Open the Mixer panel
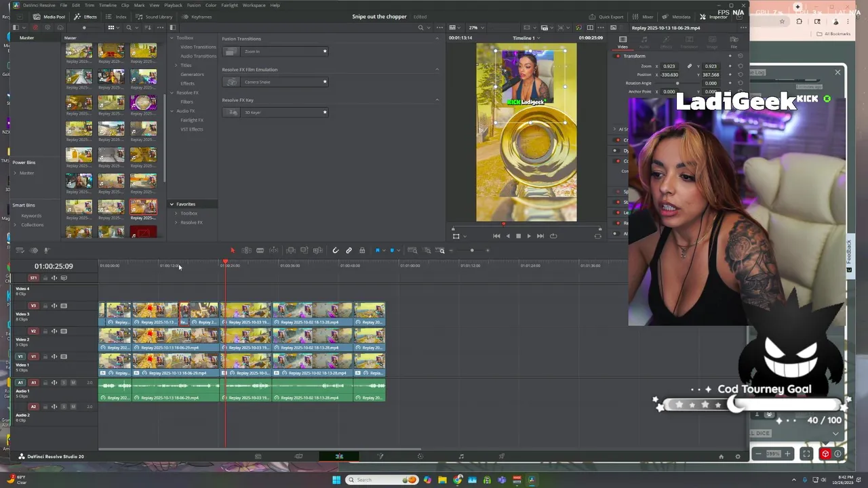This screenshot has height=488, width=868. [x=644, y=16]
